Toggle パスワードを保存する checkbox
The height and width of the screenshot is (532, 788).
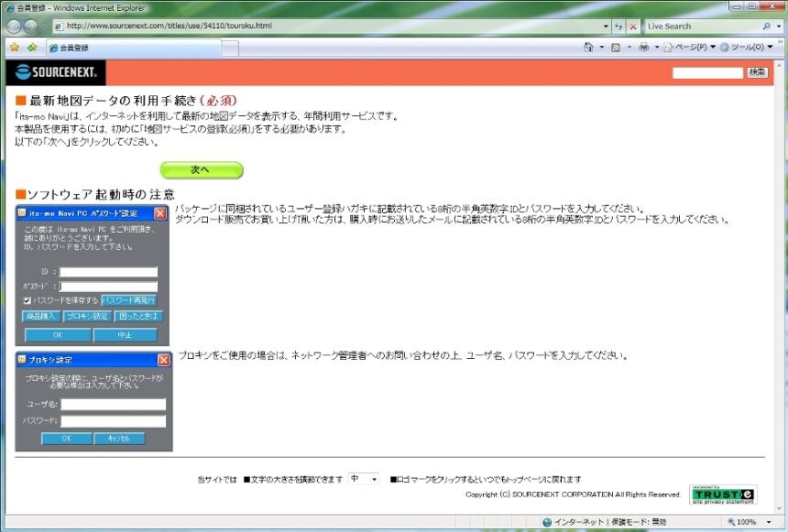[x=27, y=300]
